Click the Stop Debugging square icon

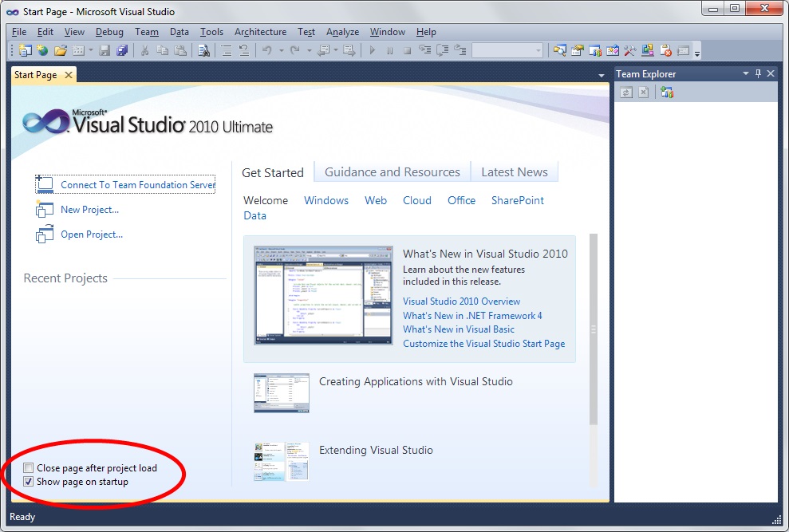tap(407, 50)
